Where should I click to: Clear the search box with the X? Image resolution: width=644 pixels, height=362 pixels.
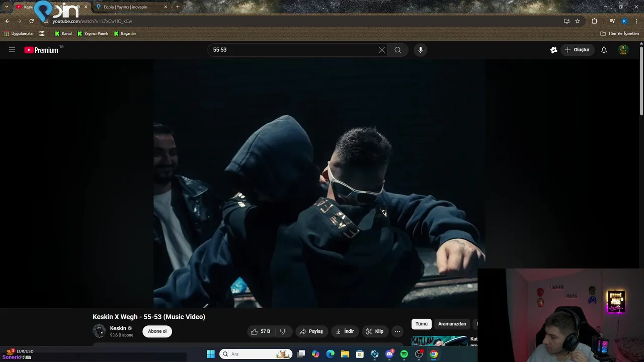[x=381, y=50]
